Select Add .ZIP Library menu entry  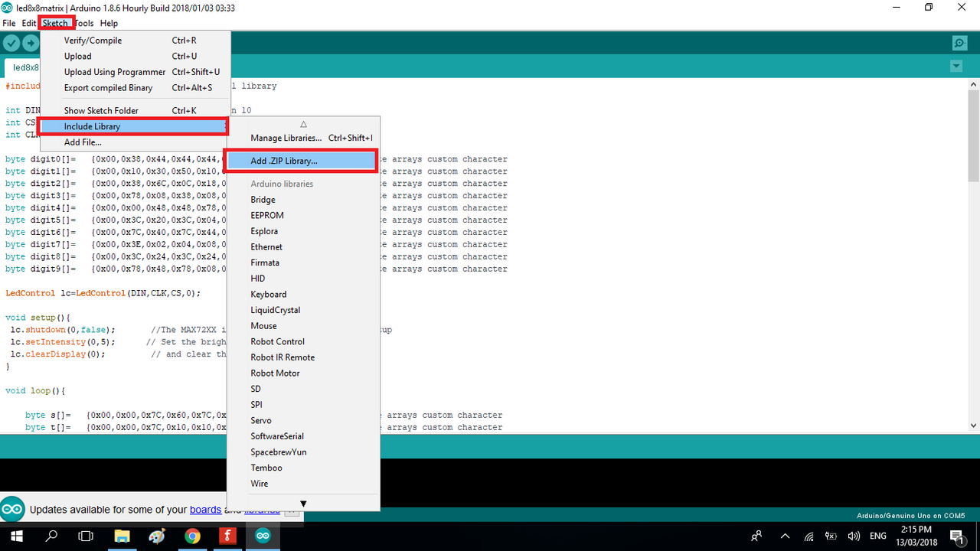click(x=284, y=161)
